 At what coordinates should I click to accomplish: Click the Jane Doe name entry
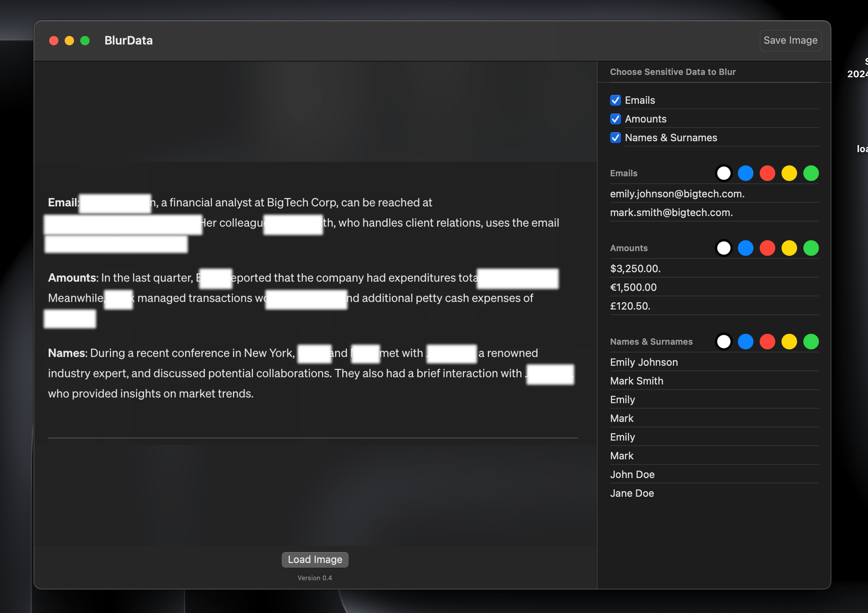click(x=632, y=493)
